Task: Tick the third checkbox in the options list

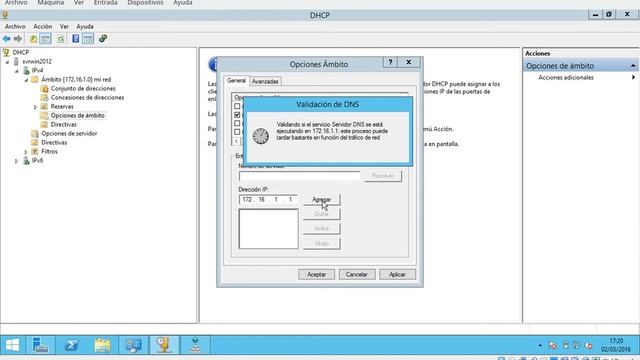Action: 237,123
